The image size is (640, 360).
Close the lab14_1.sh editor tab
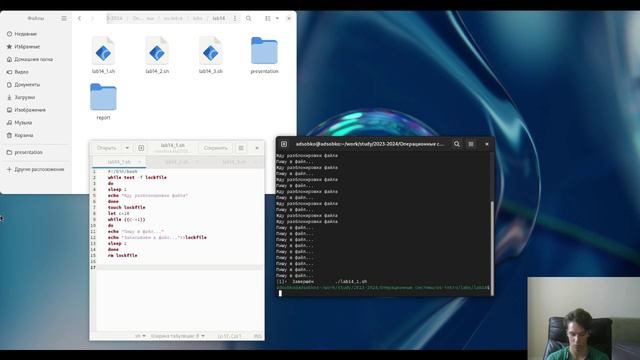point(140,162)
